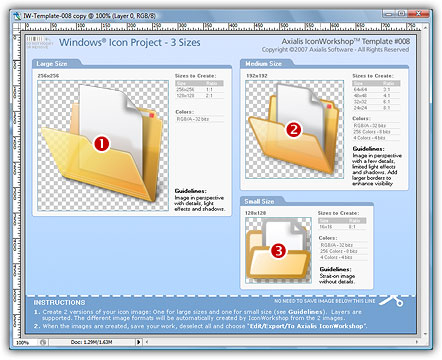Click the scissors icon on dashed line
Viewport: 442px width, 360px height.
391,300
